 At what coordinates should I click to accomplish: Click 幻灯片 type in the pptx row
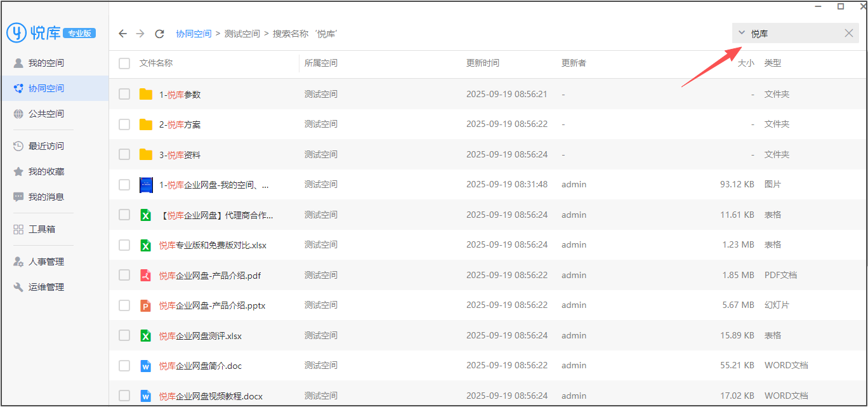pyautogui.click(x=777, y=305)
